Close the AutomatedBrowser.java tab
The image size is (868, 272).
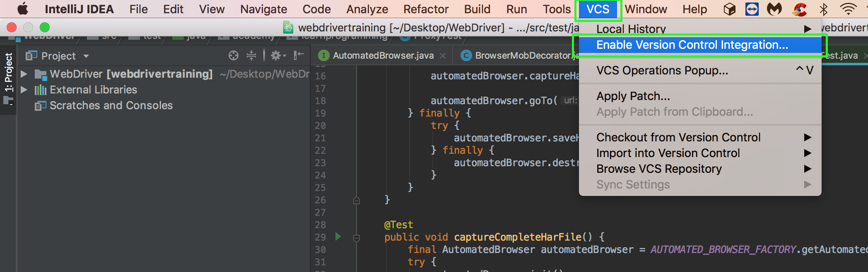tap(443, 56)
